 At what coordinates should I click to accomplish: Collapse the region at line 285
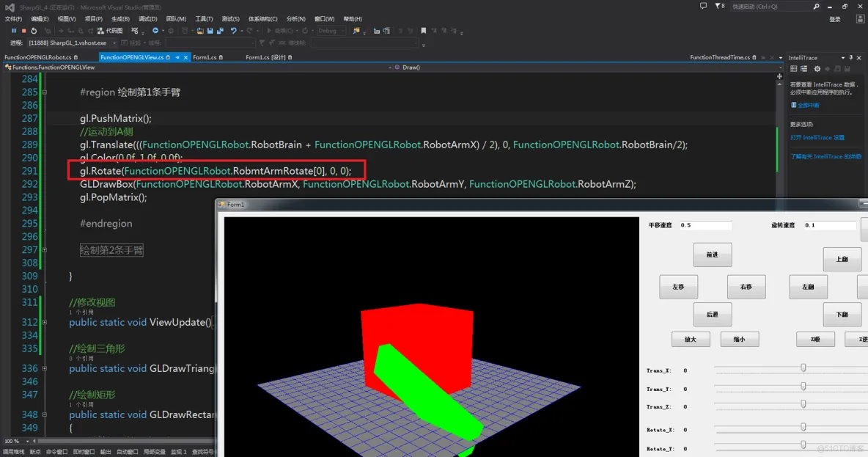pos(44,92)
